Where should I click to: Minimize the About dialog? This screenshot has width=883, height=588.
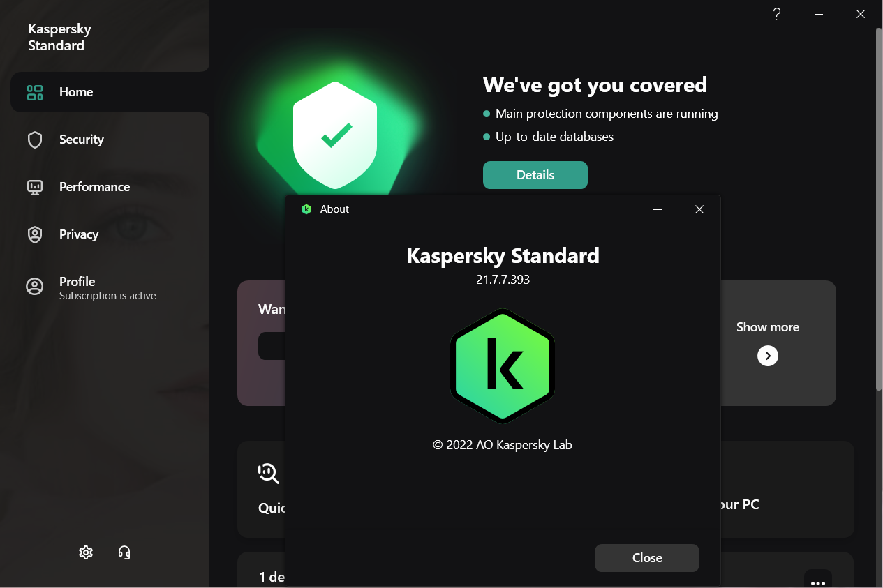tap(658, 209)
